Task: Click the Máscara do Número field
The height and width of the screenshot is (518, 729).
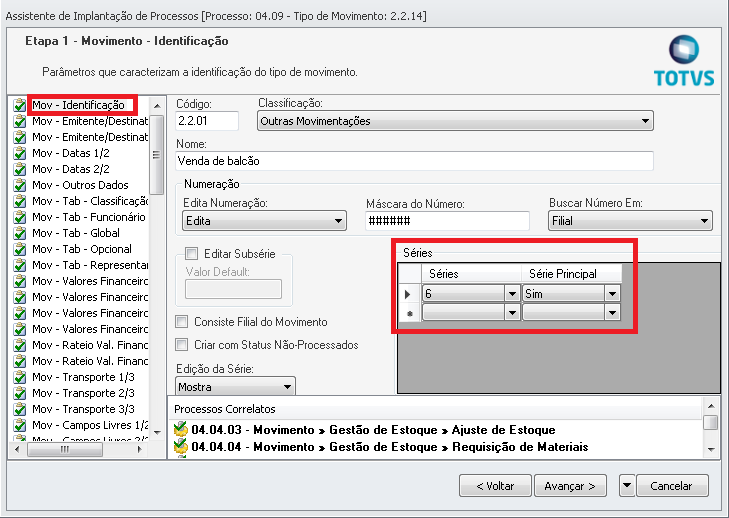Action: click(x=447, y=221)
